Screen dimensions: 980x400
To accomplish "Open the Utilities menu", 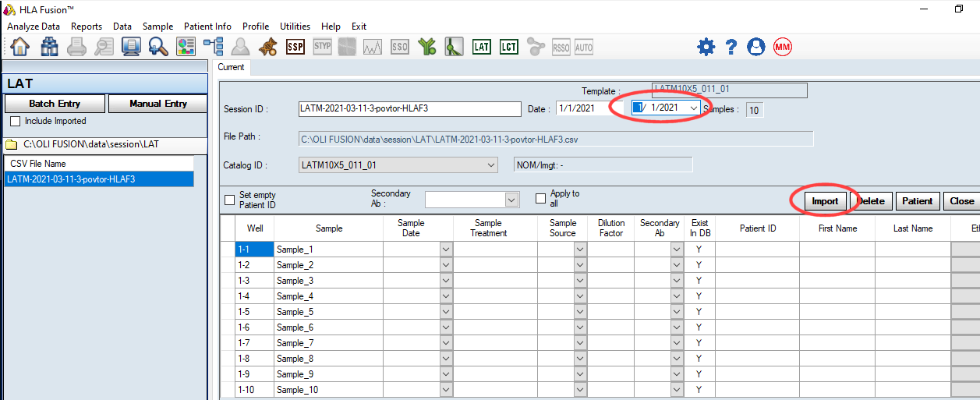I will (x=295, y=26).
